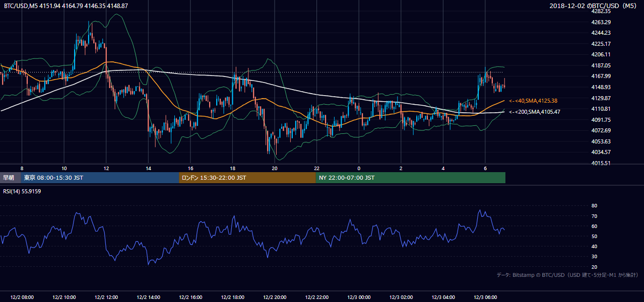Click the RSI(14) 55.9159 indicator label
This screenshot has width=644, height=302.
[x=23, y=191]
